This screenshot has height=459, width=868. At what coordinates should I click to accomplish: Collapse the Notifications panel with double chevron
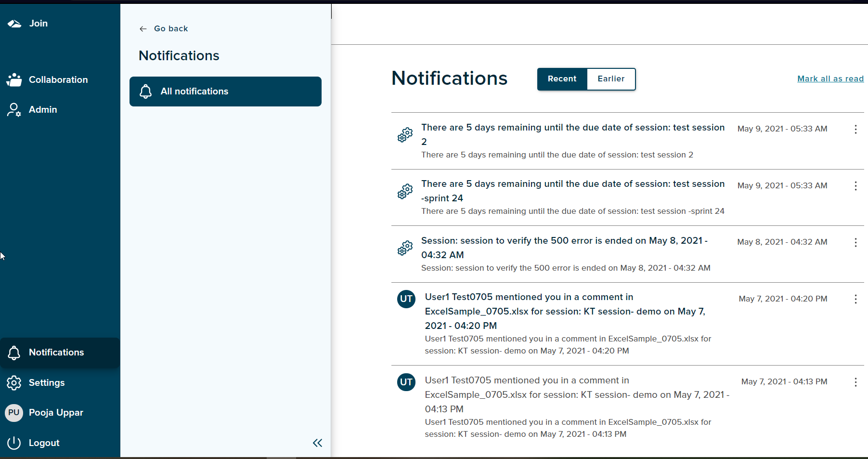point(317,443)
